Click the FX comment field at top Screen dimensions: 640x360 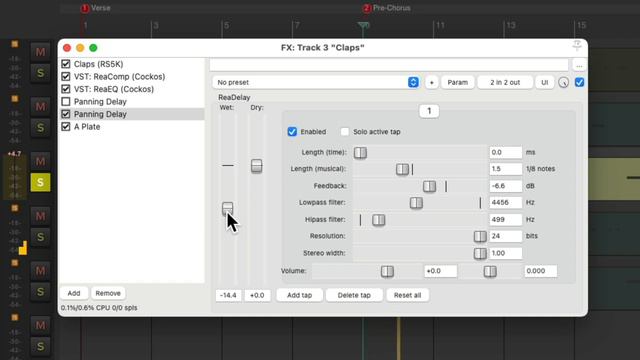(389, 64)
